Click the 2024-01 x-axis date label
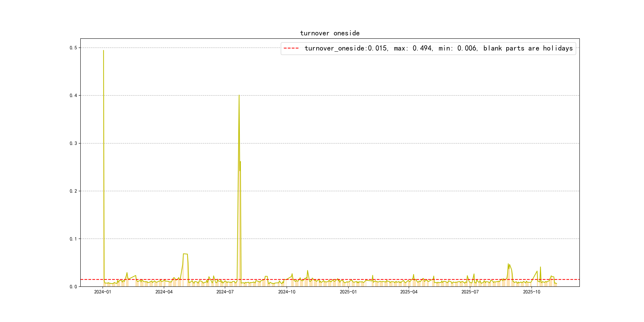Viewport: 644px width, 322px height. (103, 292)
